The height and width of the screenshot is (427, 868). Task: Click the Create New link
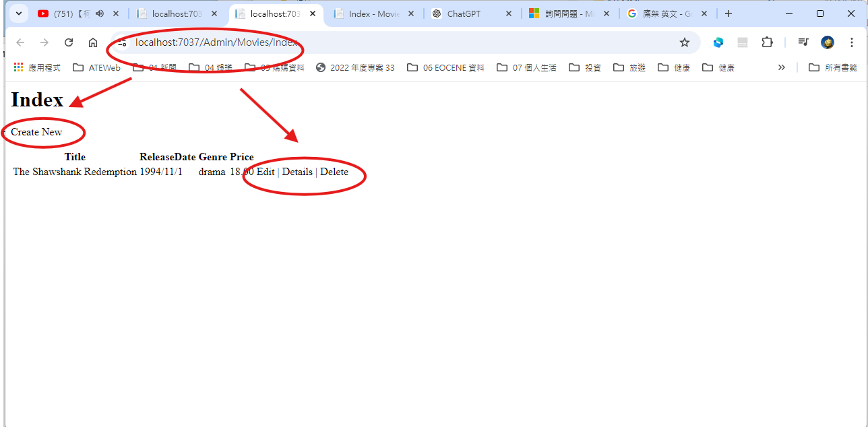pyautogui.click(x=36, y=132)
